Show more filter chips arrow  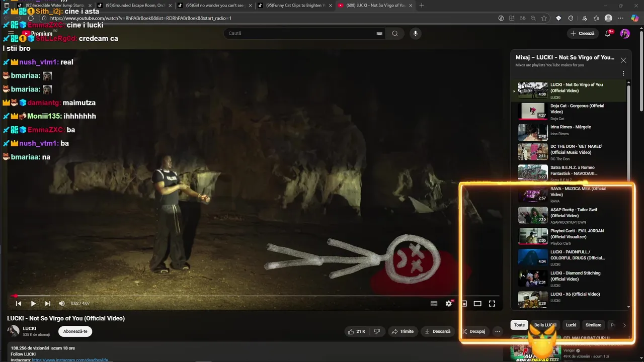tap(624, 325)
